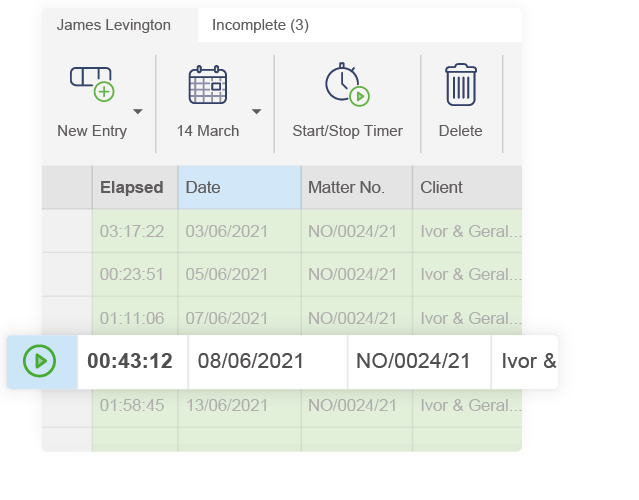The width and height of the screenshot is (639, 500).
Task: Select elapsed time 03:17:22 cell
Action: [x=135, y=231]
